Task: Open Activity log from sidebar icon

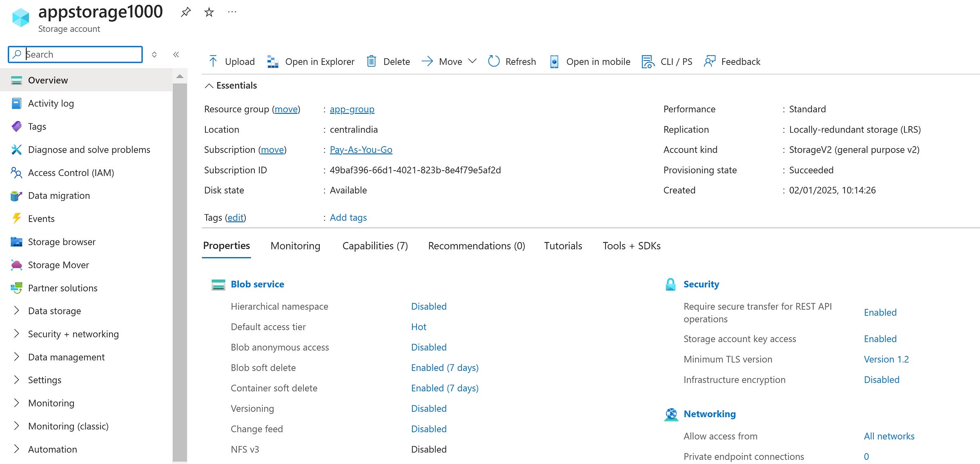Action: point(16,104)
